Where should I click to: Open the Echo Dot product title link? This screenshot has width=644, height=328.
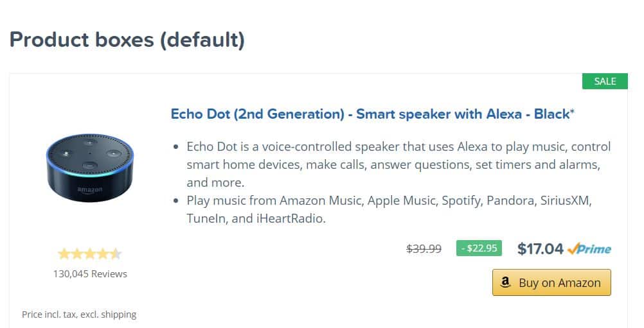pyautogui.click(x=373, y=114)
